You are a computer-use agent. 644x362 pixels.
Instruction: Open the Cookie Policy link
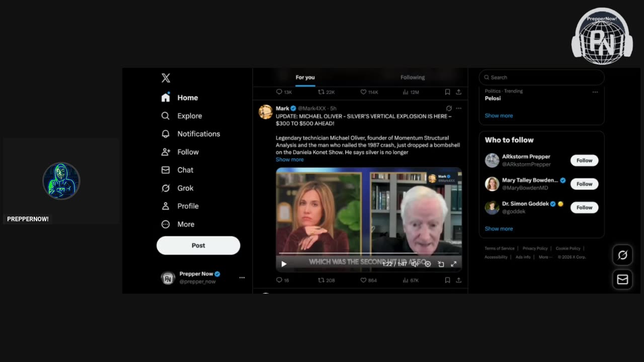click(x=568, y=248)
